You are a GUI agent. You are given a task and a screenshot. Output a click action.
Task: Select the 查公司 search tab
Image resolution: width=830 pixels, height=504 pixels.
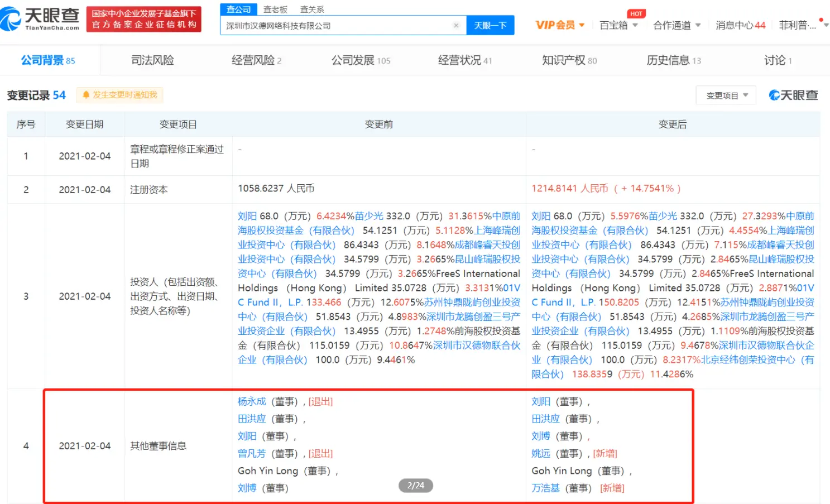click(238, 9)
